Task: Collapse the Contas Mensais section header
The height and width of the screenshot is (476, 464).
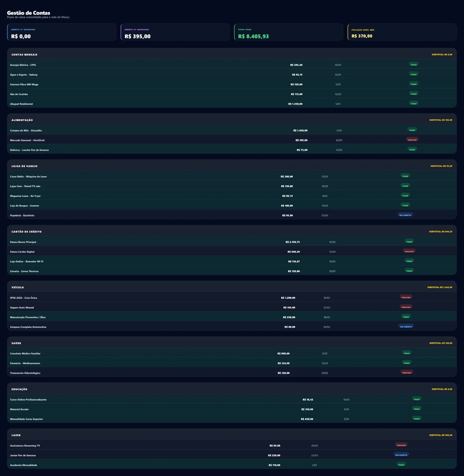Action: click(x=232, y=54)
